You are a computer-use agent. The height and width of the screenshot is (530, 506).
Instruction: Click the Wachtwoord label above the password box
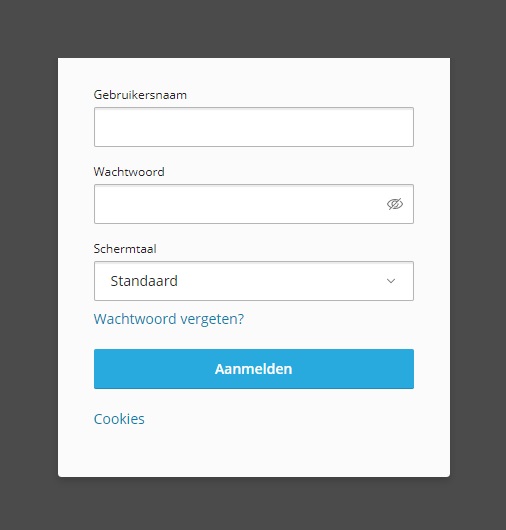(x=129, y=172)
